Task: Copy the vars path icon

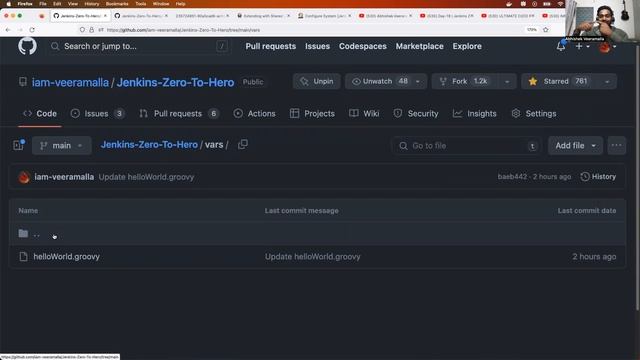Action: pyautogui.click(x=243, y=144)
